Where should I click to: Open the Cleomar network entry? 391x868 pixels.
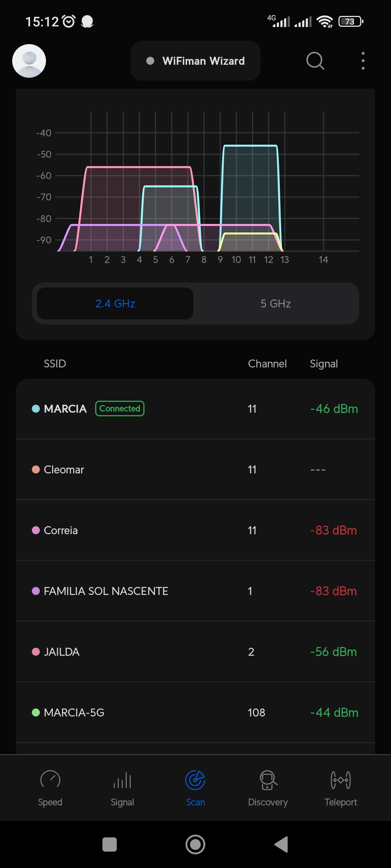coord(195,469)
